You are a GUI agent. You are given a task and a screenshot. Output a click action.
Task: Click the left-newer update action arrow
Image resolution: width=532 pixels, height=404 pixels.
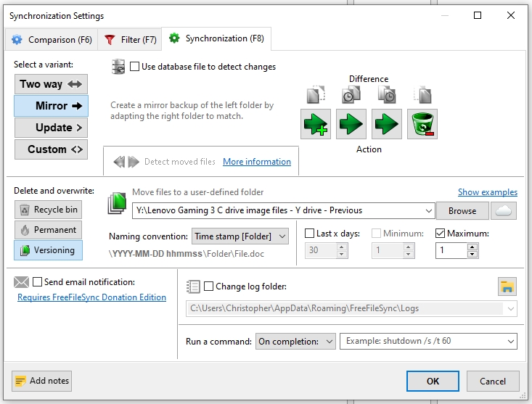tap(351, 124)
